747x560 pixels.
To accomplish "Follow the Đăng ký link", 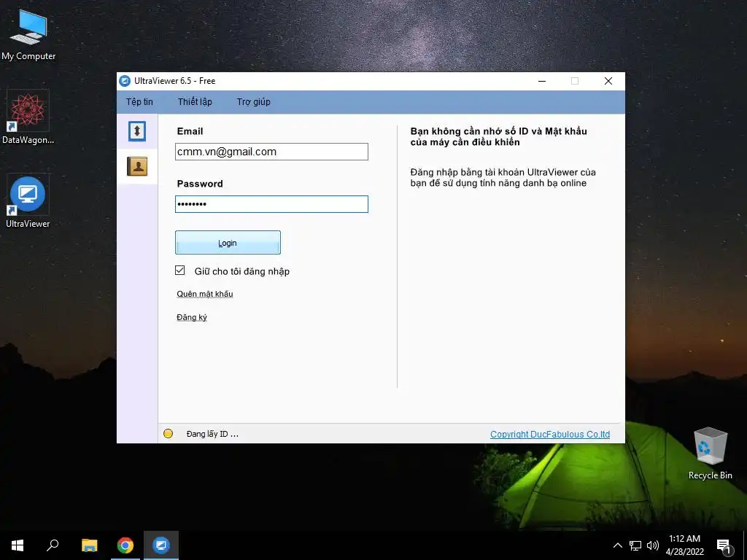I will tap(192, 317).
